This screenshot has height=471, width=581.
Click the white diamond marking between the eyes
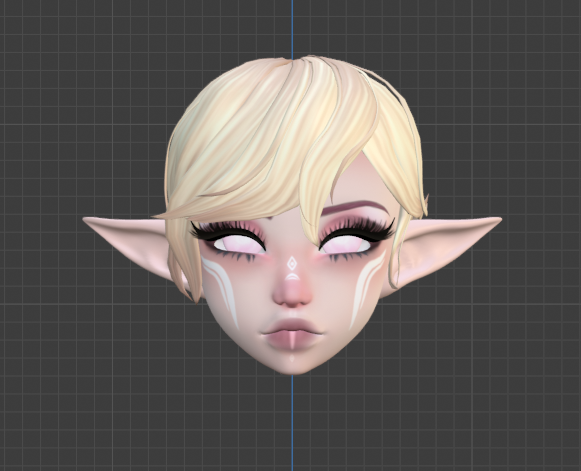292,264
